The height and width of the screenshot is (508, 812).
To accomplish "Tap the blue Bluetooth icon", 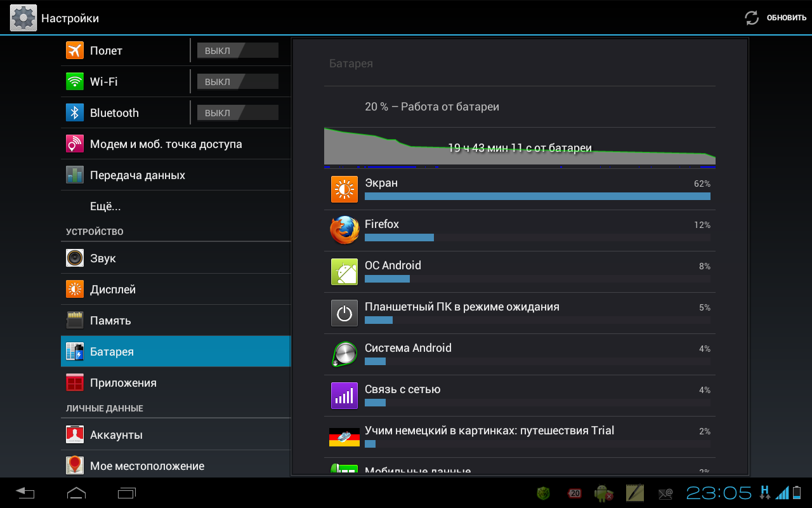I will pyautogui.click(x=75, y=112).
